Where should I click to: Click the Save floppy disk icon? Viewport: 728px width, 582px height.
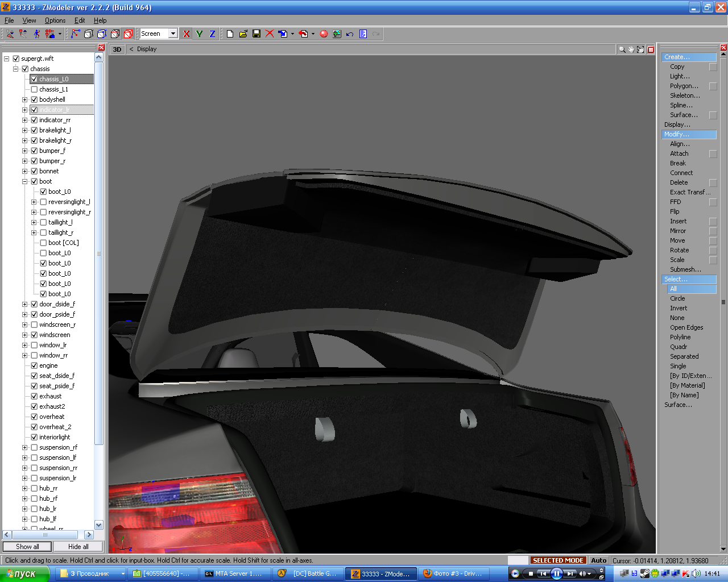(257, 34)
